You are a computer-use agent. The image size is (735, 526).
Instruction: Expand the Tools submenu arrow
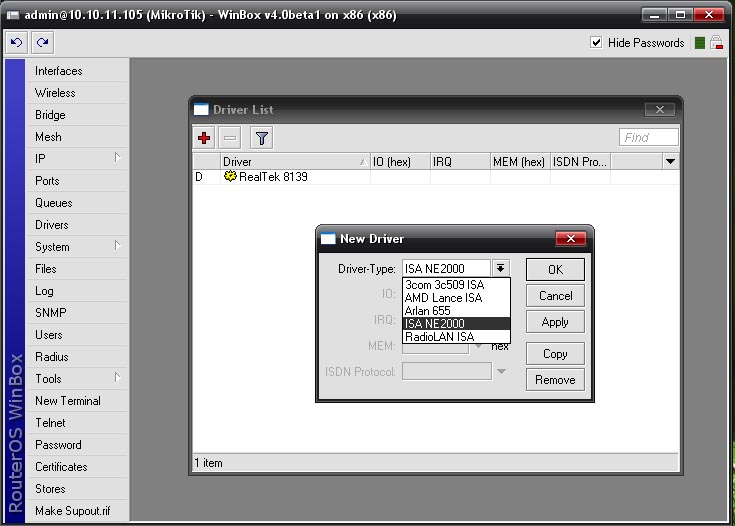coord(117,377)
